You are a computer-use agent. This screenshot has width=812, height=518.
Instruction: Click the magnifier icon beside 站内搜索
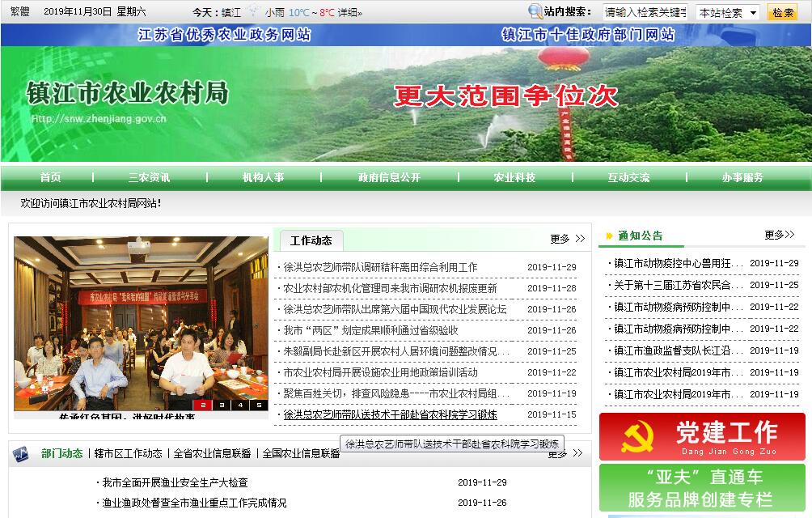(535, 11)
